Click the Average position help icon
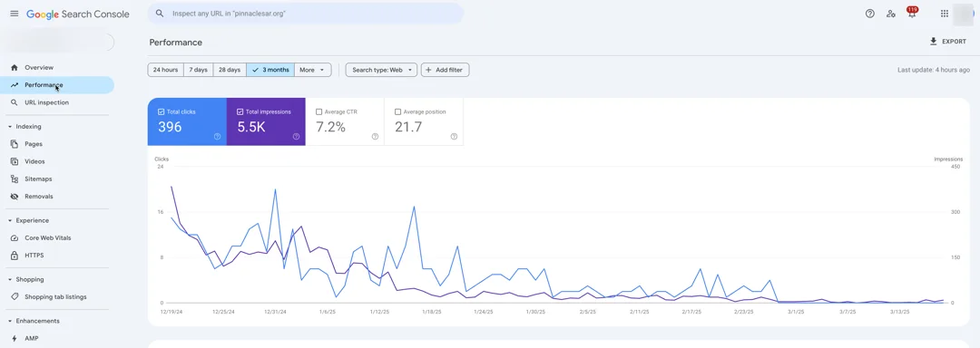Viewport: 980px width, 348px height. (x=454, y=137)
